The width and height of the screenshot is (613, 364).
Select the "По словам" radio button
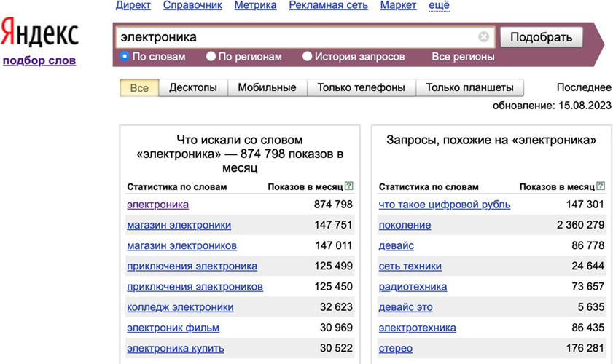[125, 56]
